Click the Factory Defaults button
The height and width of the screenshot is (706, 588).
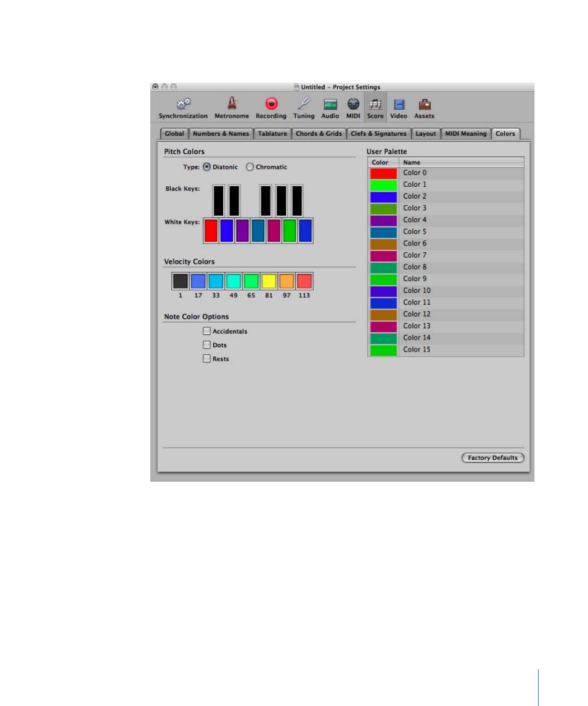[x=492, y=458]
